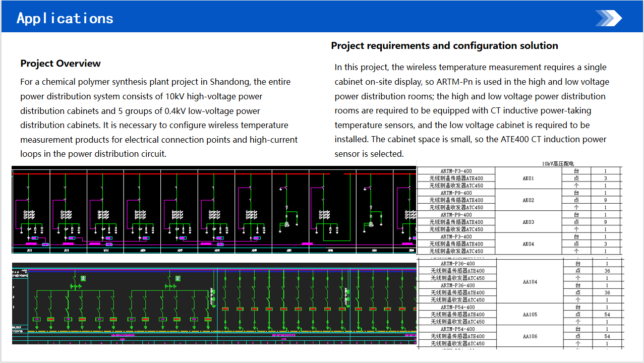
Task: Select the AA104 cabinet cell
Action: click(530, 282)
